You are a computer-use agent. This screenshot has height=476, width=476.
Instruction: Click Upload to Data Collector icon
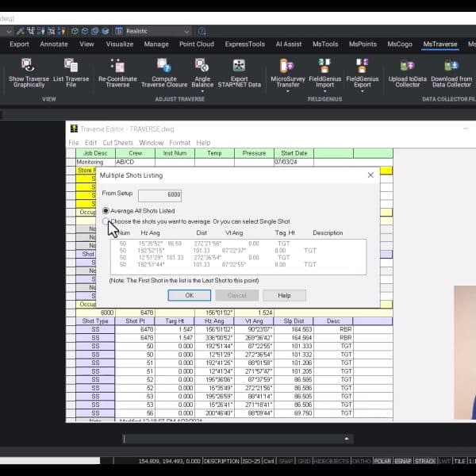click(x=408, y=66)
